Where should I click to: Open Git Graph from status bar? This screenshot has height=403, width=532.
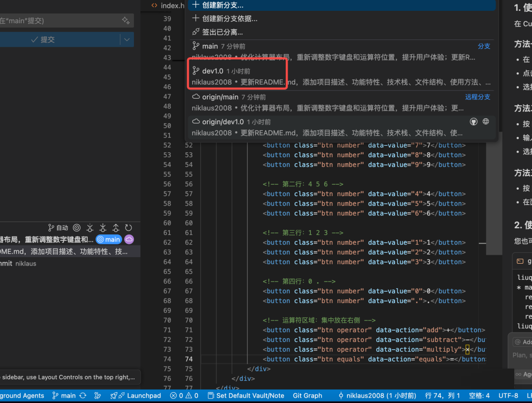click(x=307, y=396)
